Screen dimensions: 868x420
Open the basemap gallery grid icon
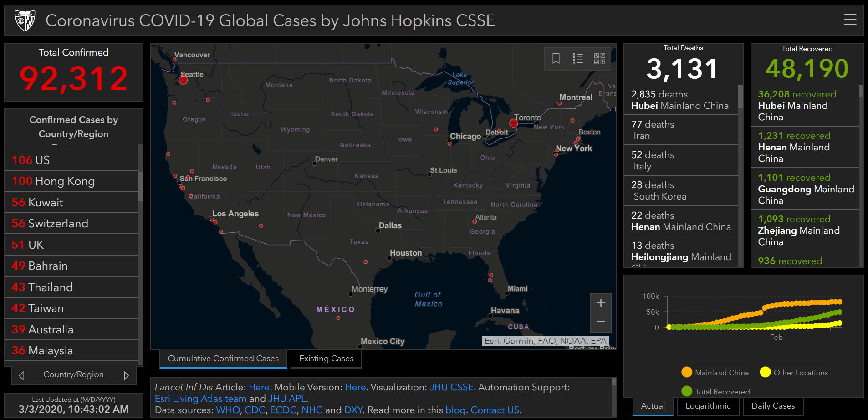(x=600, y=58)
